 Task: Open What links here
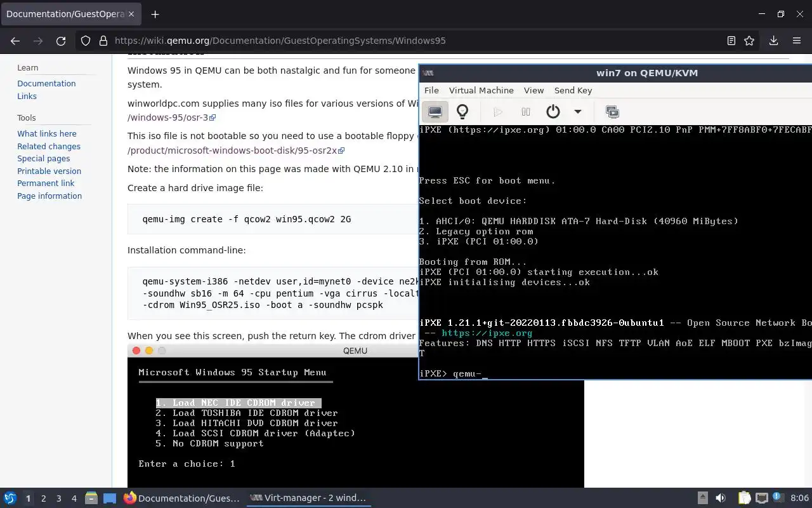[47, 133]
